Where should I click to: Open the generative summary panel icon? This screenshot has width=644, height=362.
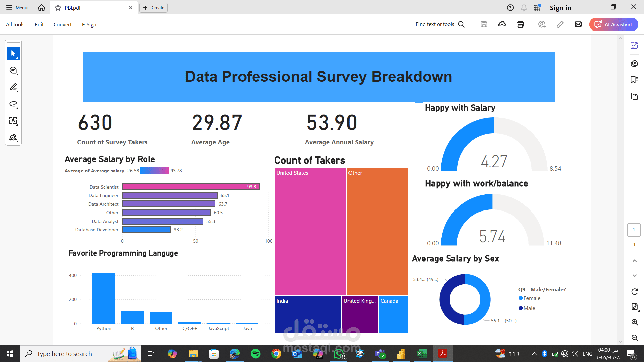[634, 45]
